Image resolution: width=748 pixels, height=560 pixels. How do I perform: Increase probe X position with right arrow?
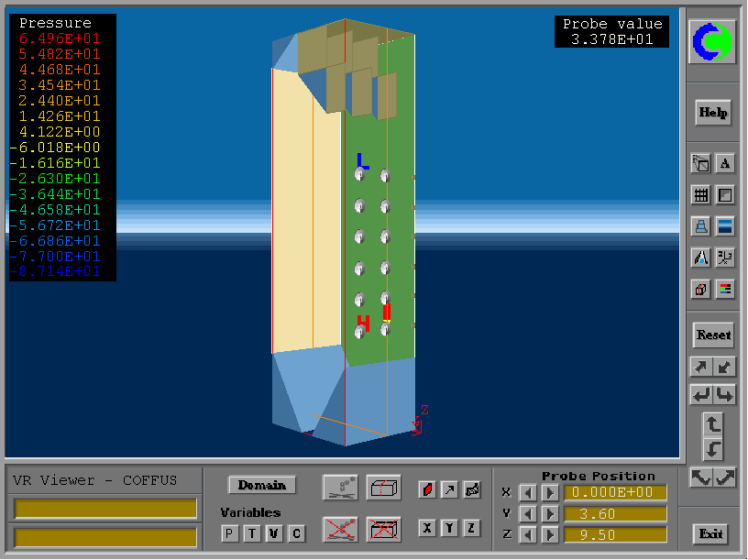click(x=549, y=493)
